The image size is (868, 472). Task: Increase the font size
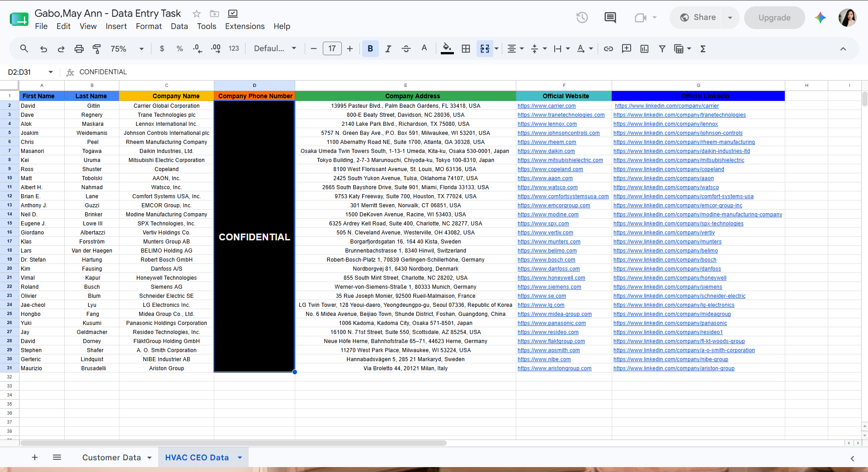pos(350,49)
